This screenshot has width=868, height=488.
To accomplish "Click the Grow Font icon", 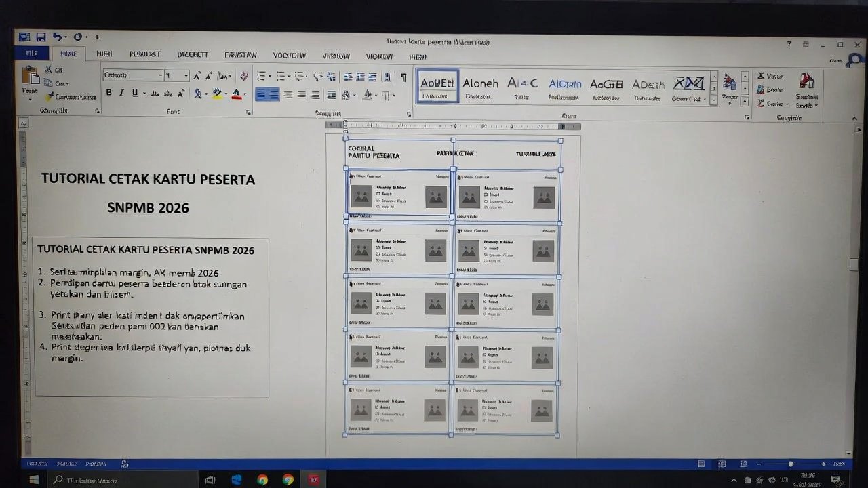I will point(197,76).
